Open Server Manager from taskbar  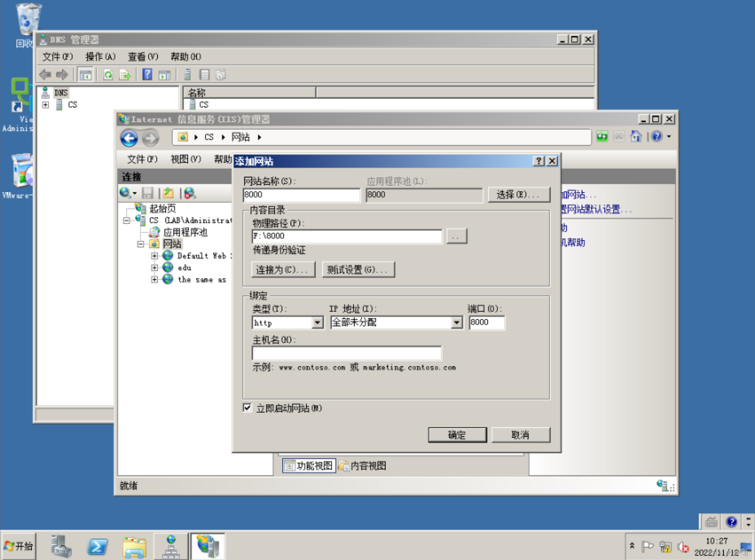(61, 546)
